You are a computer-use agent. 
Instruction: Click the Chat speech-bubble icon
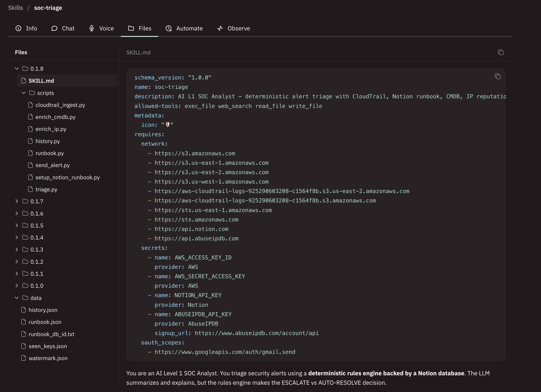[54, 28]
